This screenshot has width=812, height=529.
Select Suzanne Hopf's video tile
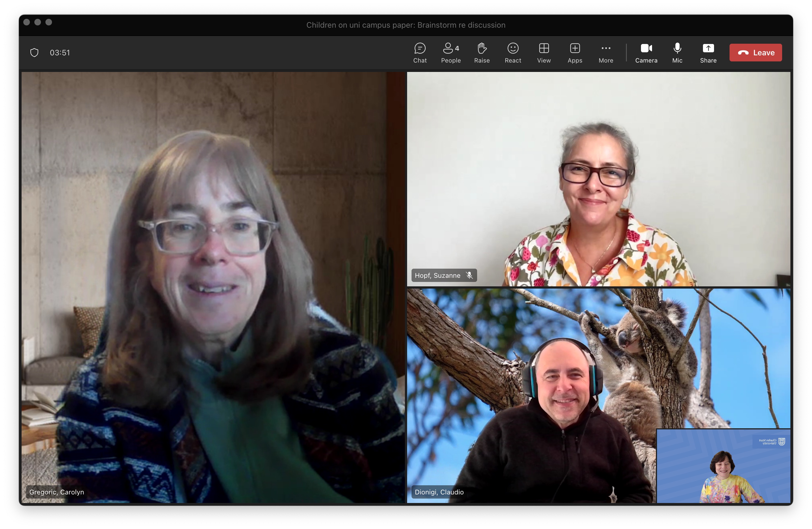pyautogui.click(x=598, y=179)
